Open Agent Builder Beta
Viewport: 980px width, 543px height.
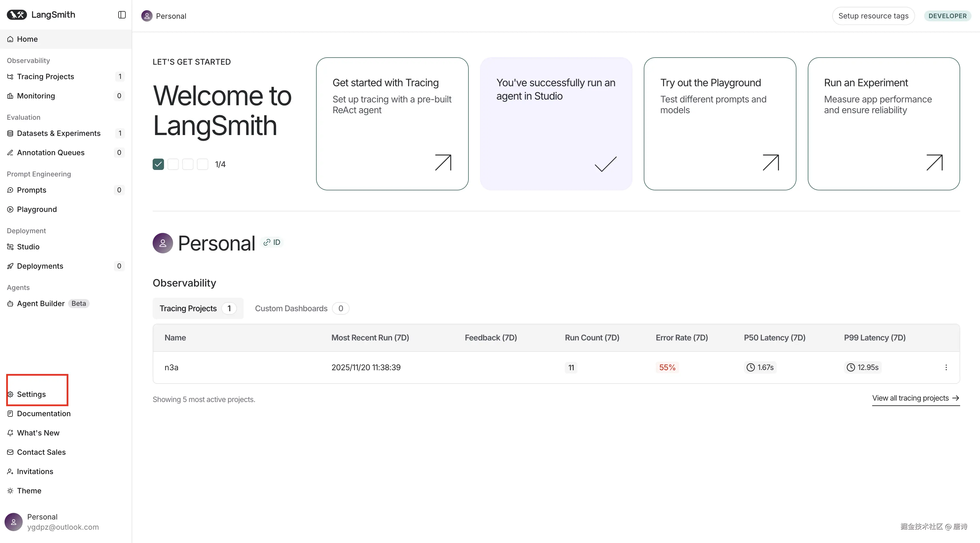click(41, 303)
